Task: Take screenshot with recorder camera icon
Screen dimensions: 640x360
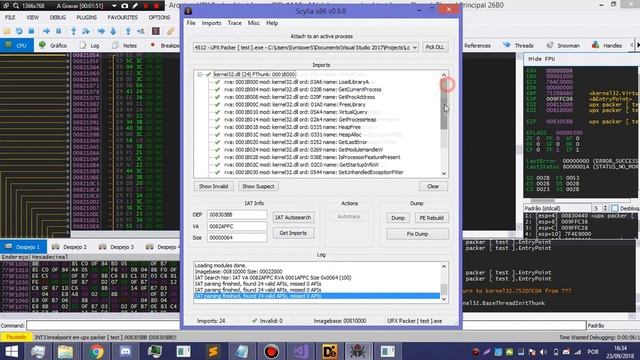Action: point(124,6)
